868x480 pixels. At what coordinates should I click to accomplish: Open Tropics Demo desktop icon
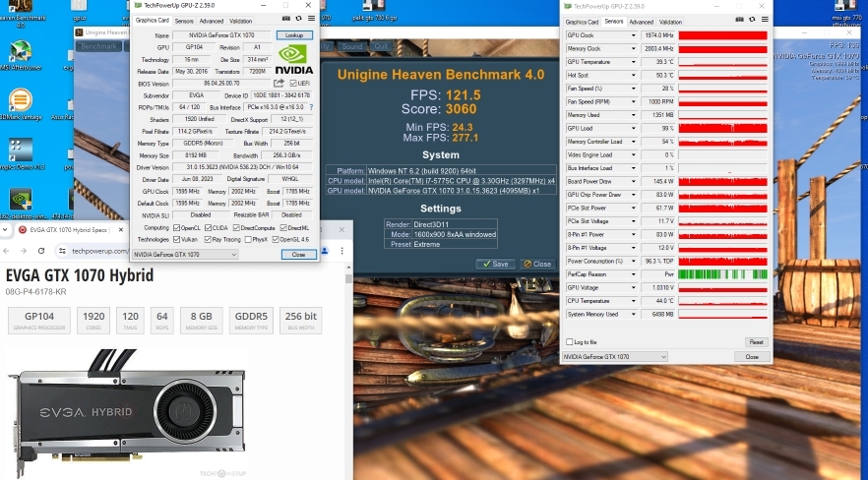pos(20,153)
